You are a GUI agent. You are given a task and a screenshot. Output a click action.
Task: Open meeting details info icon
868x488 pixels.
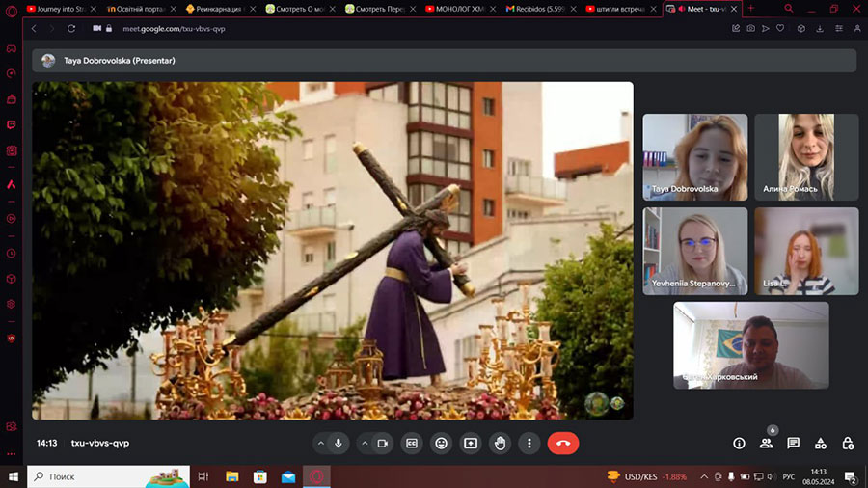739,444
